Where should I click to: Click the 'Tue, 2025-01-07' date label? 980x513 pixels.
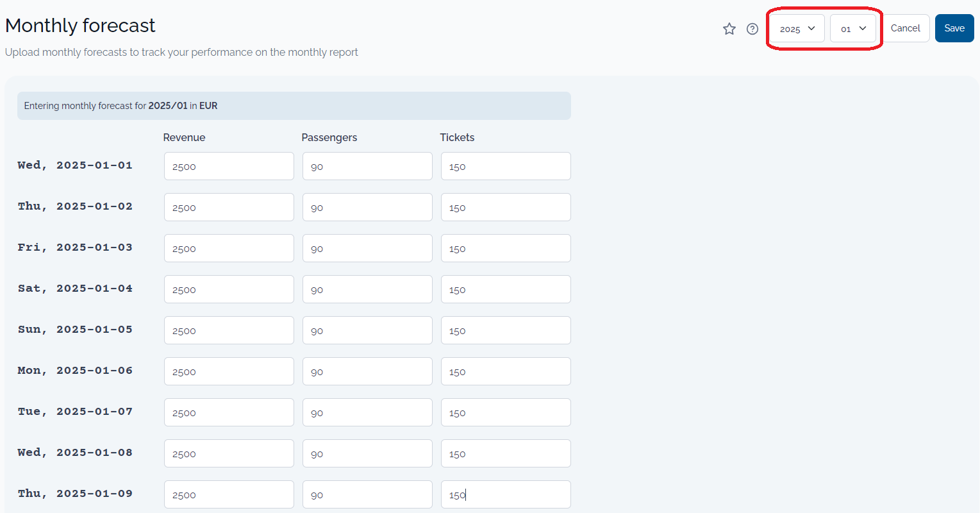click(75, 412)
